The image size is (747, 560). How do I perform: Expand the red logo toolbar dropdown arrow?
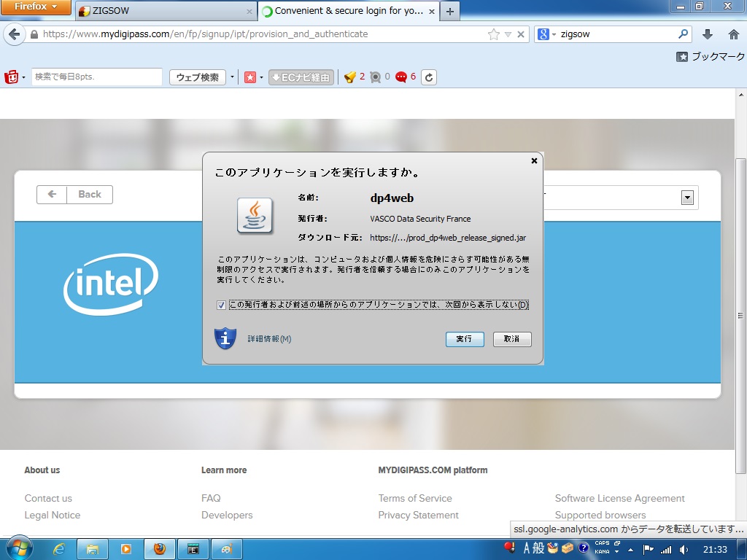tap(23, 77)
